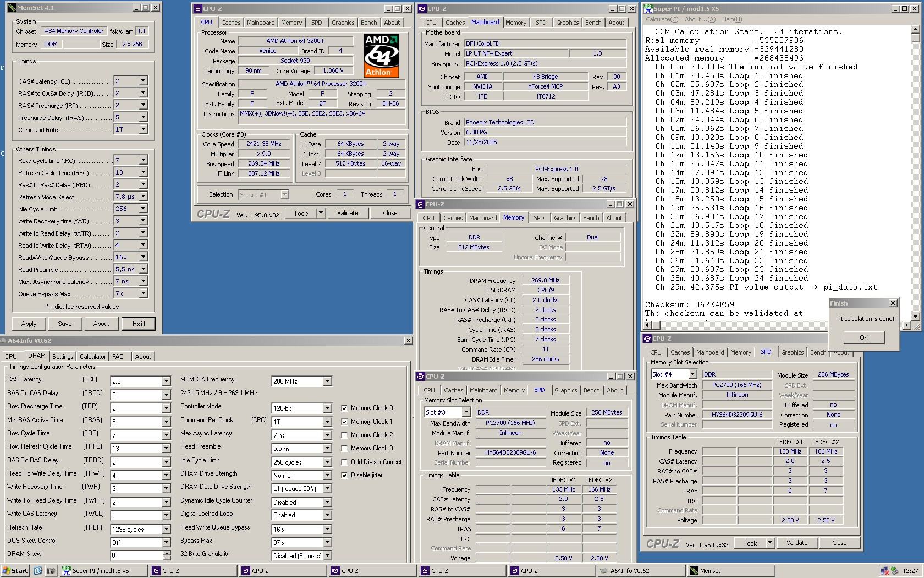Click the MemSet 4.1 title bar icon
This screenshot has width=924, height=578.
(x=12, y=8)
